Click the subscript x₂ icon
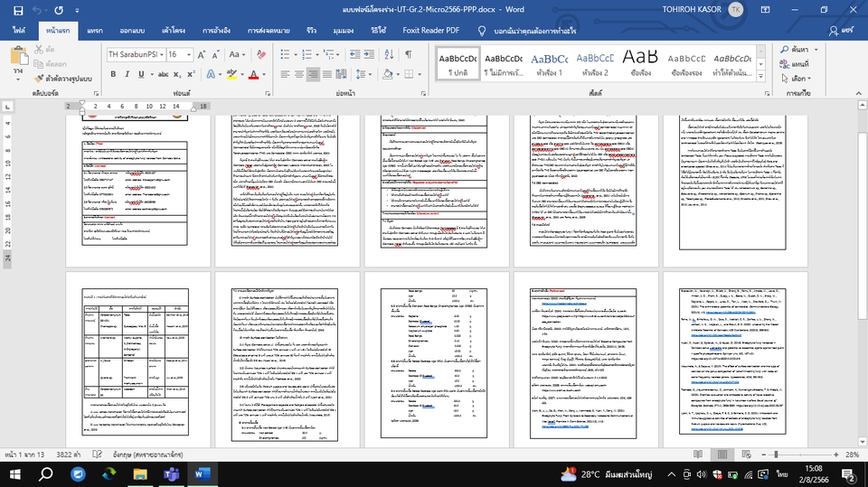Image resolution: width=868 pixels, height=487 pixels. click(x=176, y=74)
